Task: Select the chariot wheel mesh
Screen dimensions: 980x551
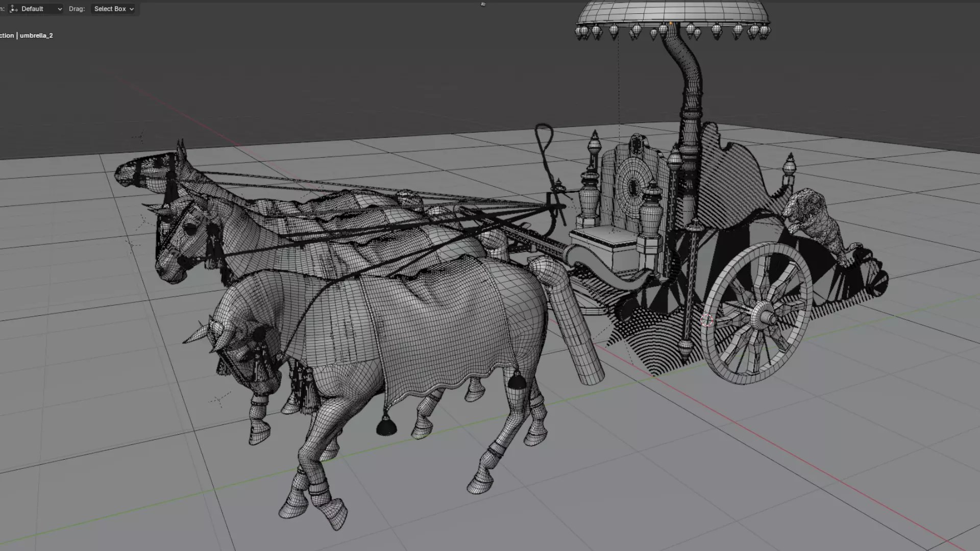Action: point(757,314)
